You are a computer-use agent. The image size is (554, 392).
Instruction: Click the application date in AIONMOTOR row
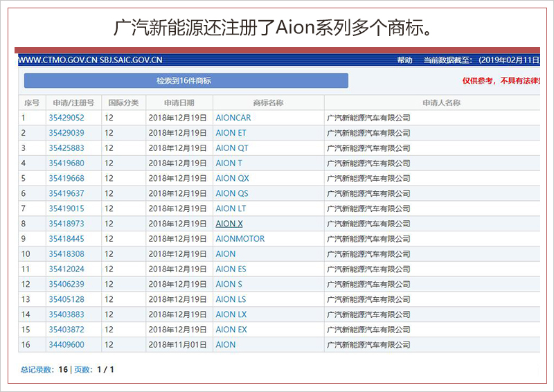[x=177, y=239]
